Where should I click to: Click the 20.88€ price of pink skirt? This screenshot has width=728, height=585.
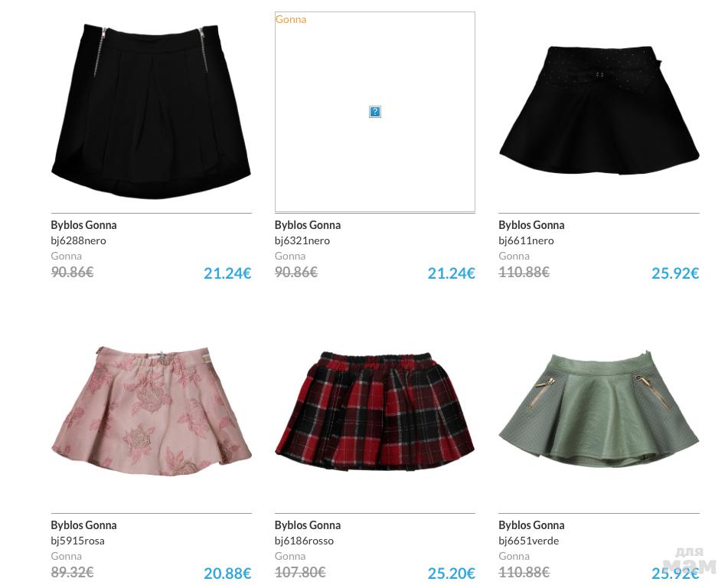[x=227, y=574]
